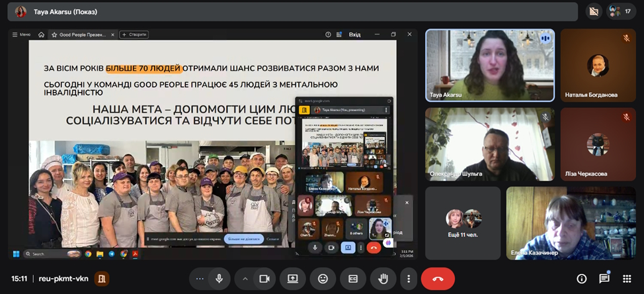Toggle the microphone in the bottom bar
Screen dimensions: 644x294
(x=219, y=279)
